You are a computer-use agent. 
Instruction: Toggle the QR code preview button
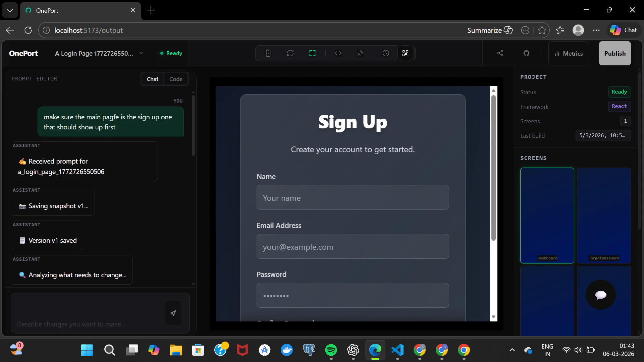pos(405,53)
